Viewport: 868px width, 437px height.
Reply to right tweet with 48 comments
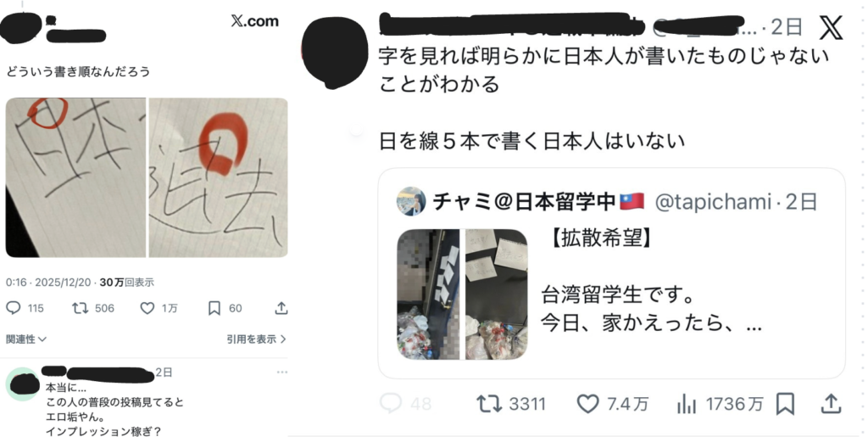coord(390,404)
